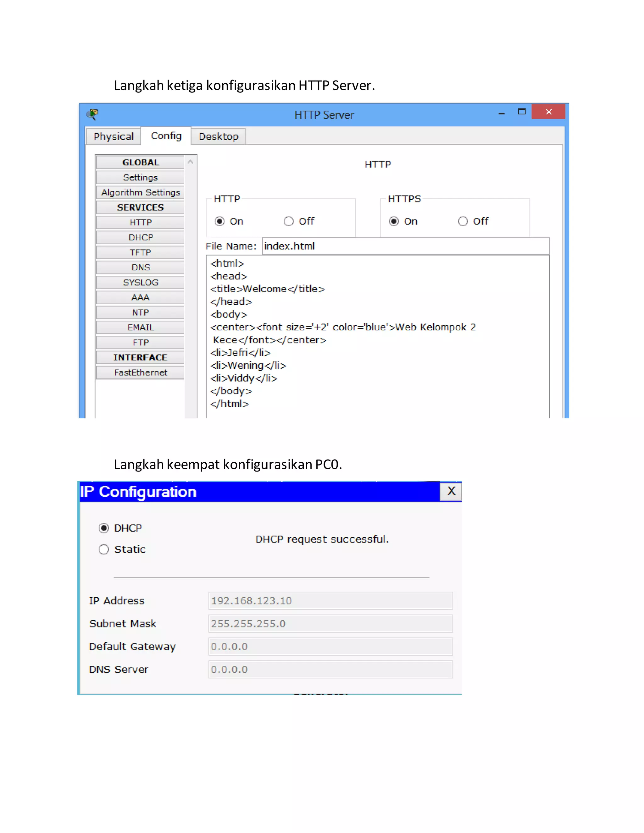
Task: Click the Subnet Mask field 255.255.255.0
Action: coord(330,624)
